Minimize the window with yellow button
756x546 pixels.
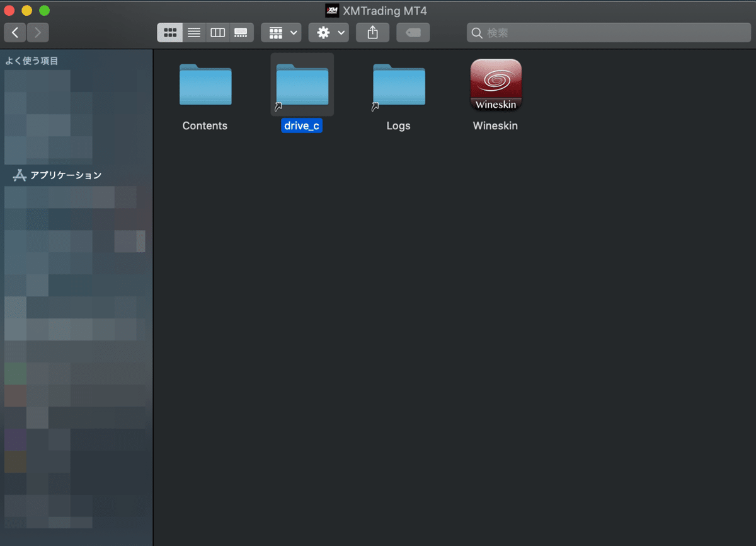[x=26, y=11]
